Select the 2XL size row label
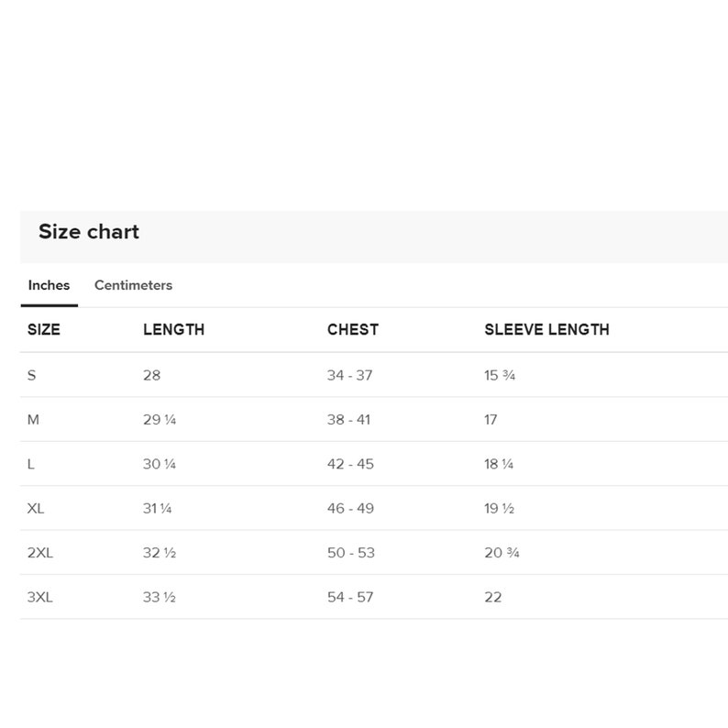The image size is (728, 728). (40, 553)
